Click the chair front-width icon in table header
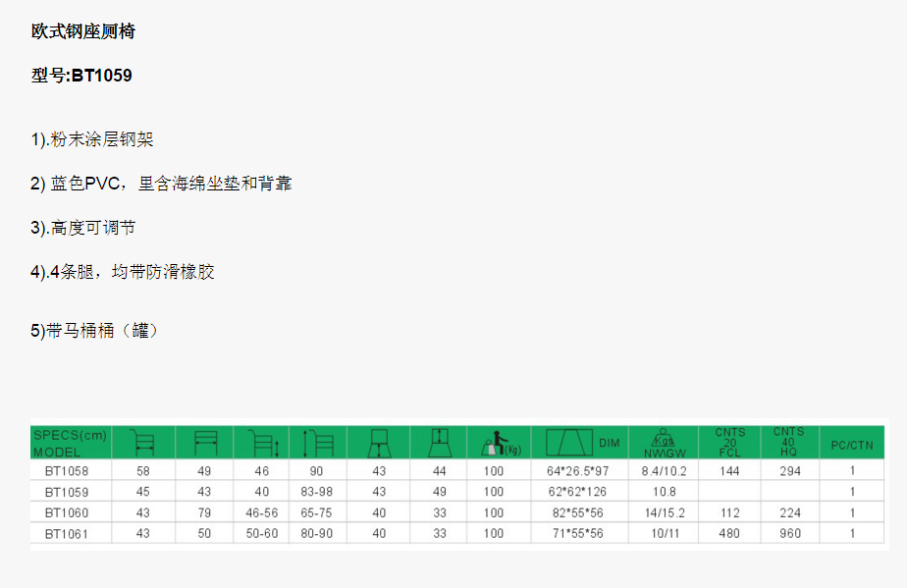 pos(204,444)
